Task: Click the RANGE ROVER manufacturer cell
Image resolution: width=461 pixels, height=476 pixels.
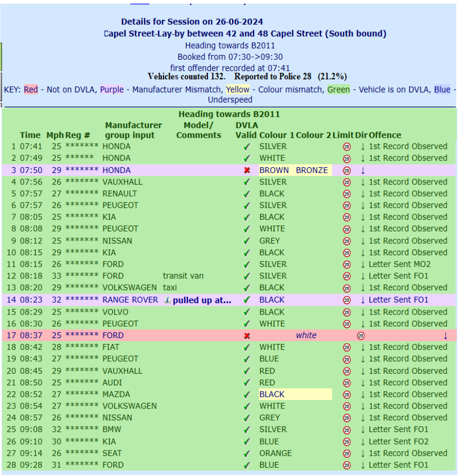Action: coord(130,300)
